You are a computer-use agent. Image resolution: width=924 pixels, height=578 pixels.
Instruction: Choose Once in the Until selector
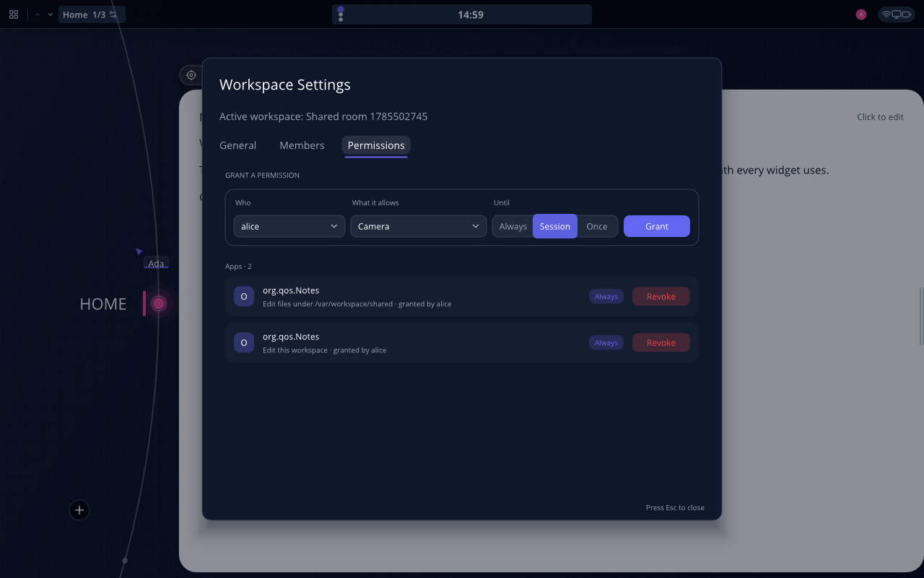click(597, 226)
